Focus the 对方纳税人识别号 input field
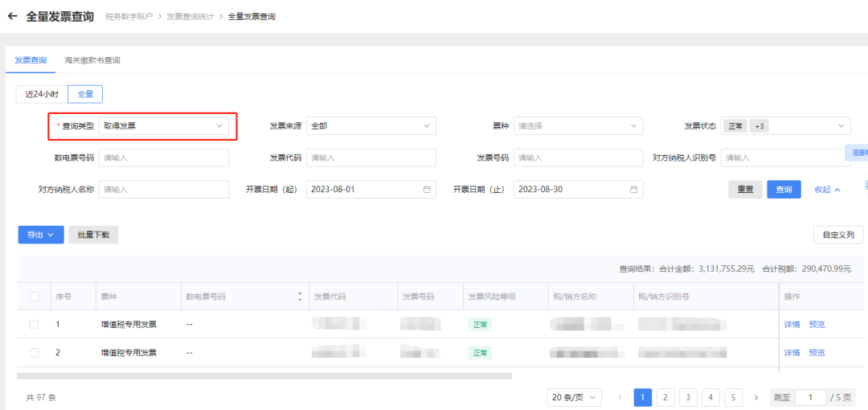This screenshot has width=868, height=410. [x=786, y=158]
